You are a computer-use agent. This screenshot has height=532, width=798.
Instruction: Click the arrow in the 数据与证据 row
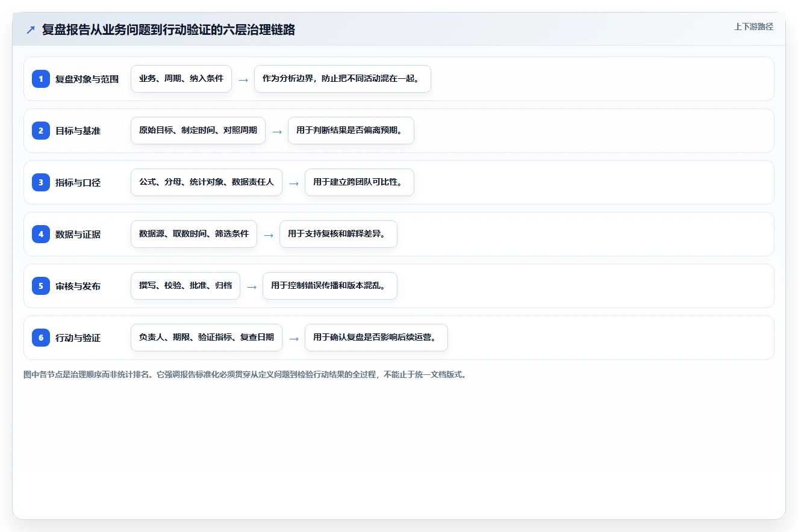click(x=269, y=235)
